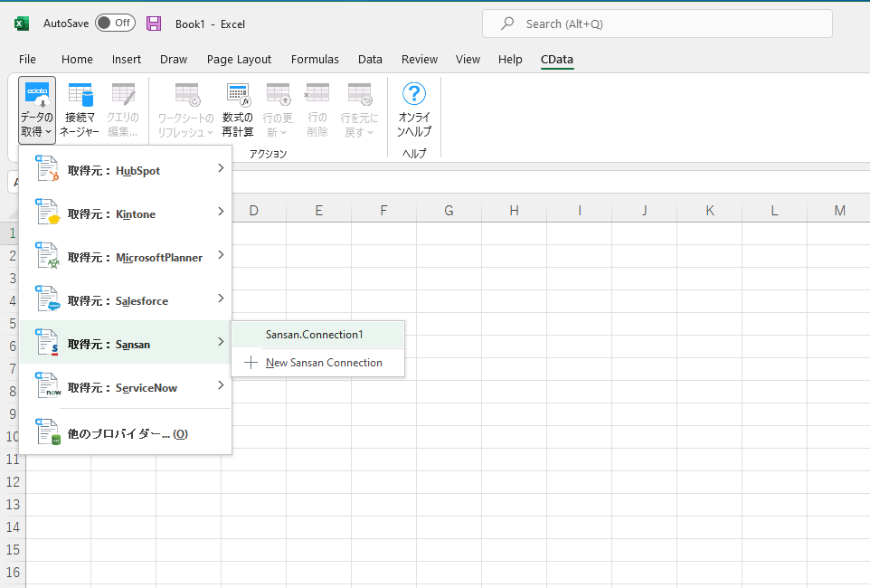This screenshot has width=870, height=588.
Task: Click the Salesforce source icon in menu
Action: point(47,300)
